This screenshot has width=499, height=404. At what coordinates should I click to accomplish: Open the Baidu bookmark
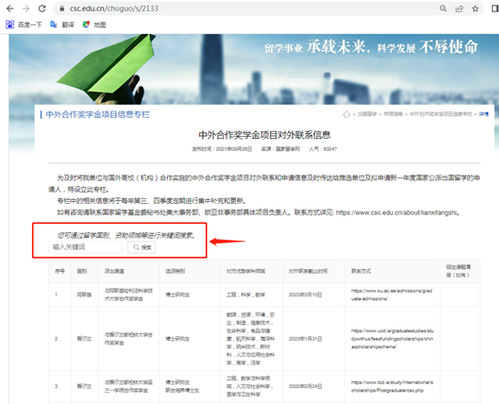click(x=24, y=24)
